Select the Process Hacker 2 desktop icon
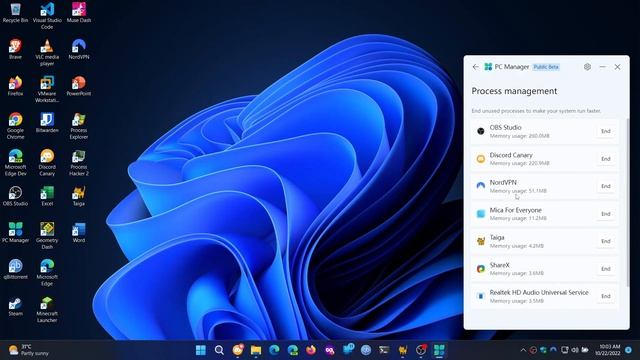This screenshot has height=360, width=640. [x=79, y=162]
